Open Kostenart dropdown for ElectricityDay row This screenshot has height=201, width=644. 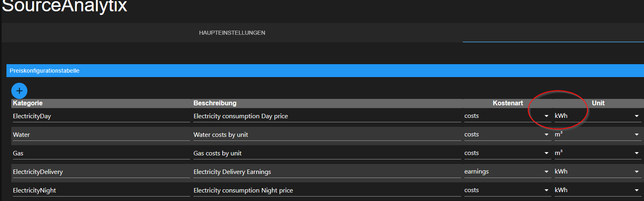(507, 116)
